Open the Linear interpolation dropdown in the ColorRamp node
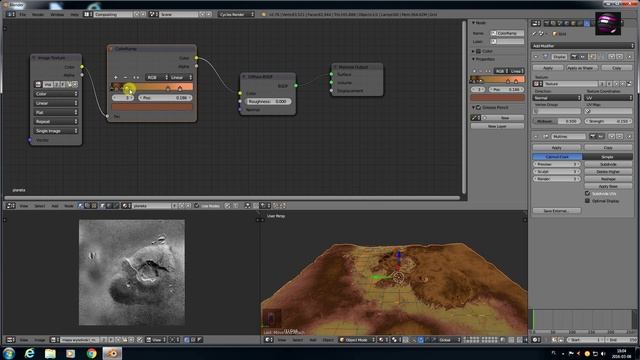Screen dimensions: 640x360 [x=181, y=77]
